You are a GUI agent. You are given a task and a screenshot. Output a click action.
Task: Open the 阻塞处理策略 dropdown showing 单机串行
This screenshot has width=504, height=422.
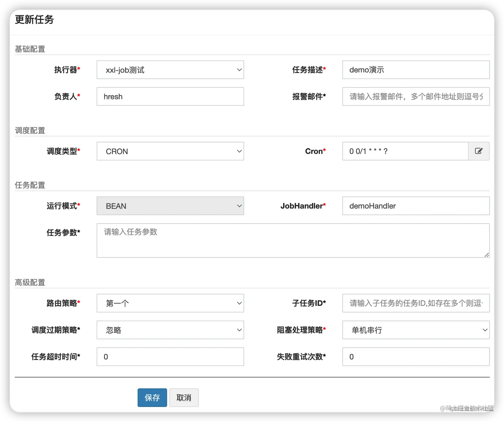coord(416,330)
